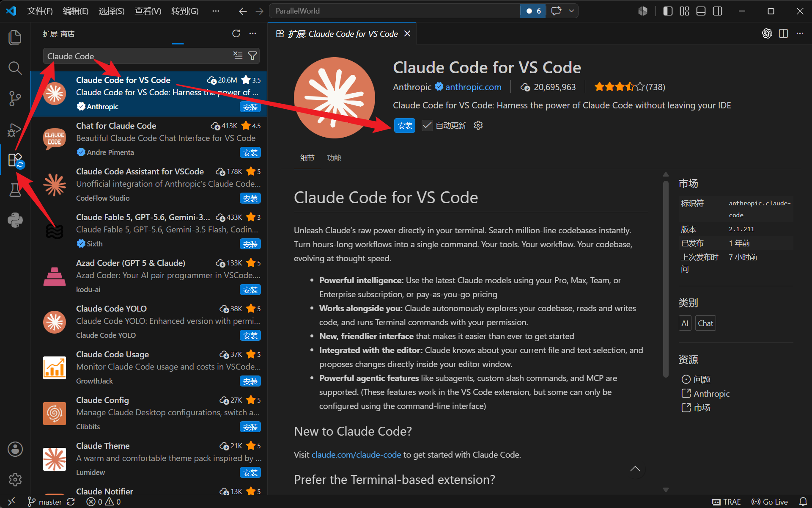812x508 pixels.
Task: Click the ChatGPT icon in editor toolbar
Action: (x=767, y=33)
